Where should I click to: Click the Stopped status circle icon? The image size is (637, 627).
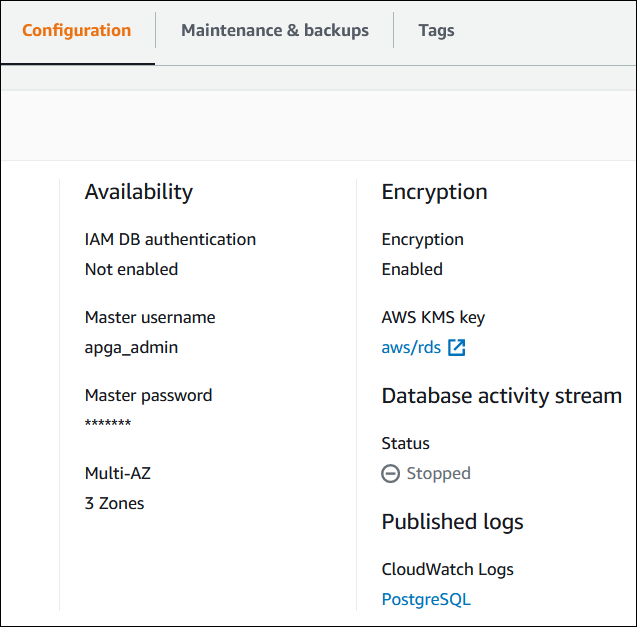391,474
